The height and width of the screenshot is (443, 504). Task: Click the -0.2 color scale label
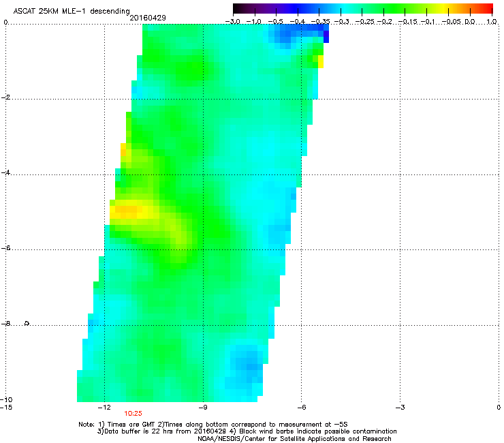pos(385,22)
